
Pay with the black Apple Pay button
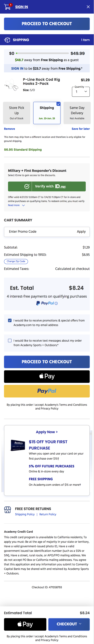pos(47,376)
